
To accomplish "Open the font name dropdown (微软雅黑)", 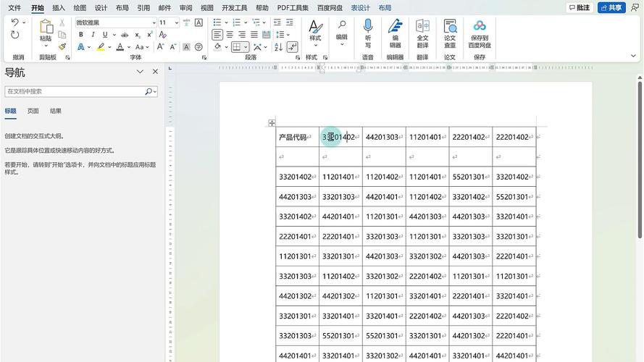I will [154, 22].
